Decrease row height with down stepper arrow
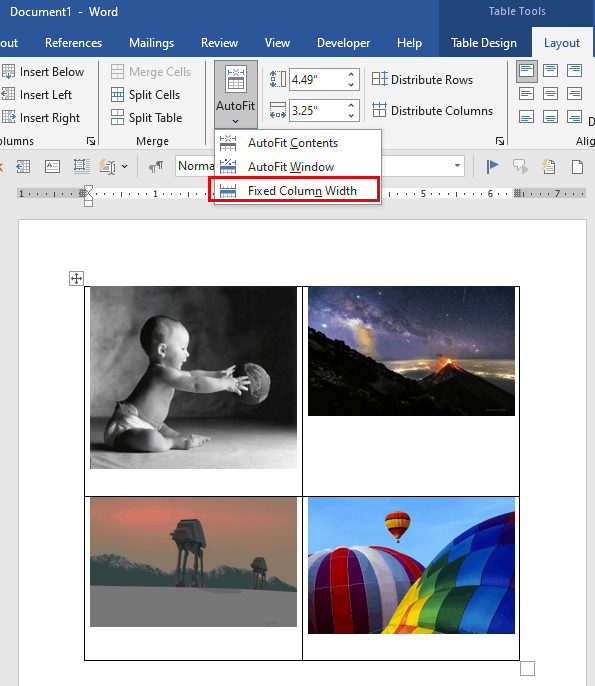This screenshot has width=595, height=686. point(351,85)
